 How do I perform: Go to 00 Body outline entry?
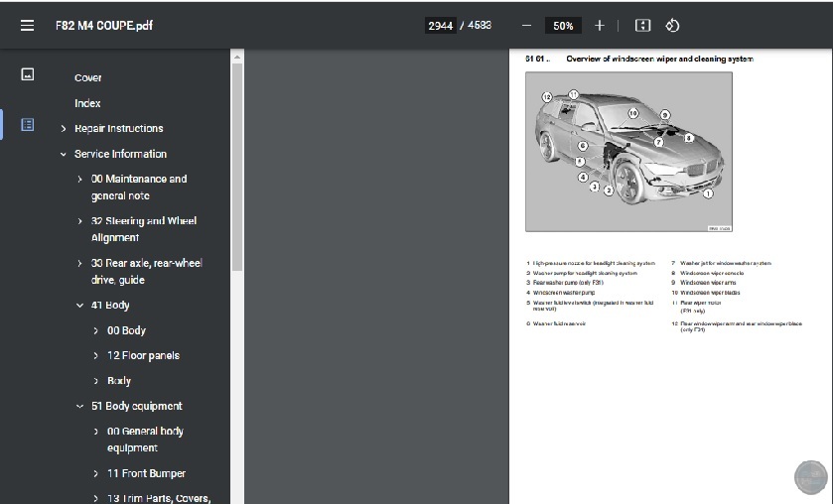[126, 330]
